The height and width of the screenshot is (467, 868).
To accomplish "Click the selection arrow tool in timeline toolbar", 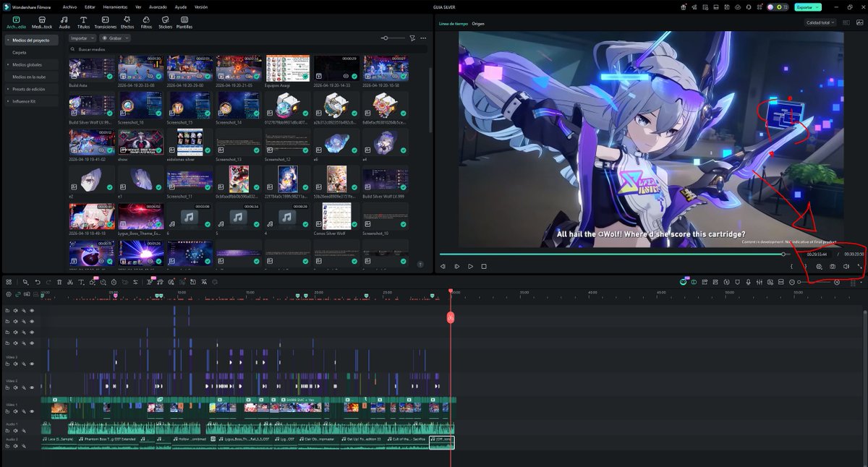I will [x=25, y=282].
